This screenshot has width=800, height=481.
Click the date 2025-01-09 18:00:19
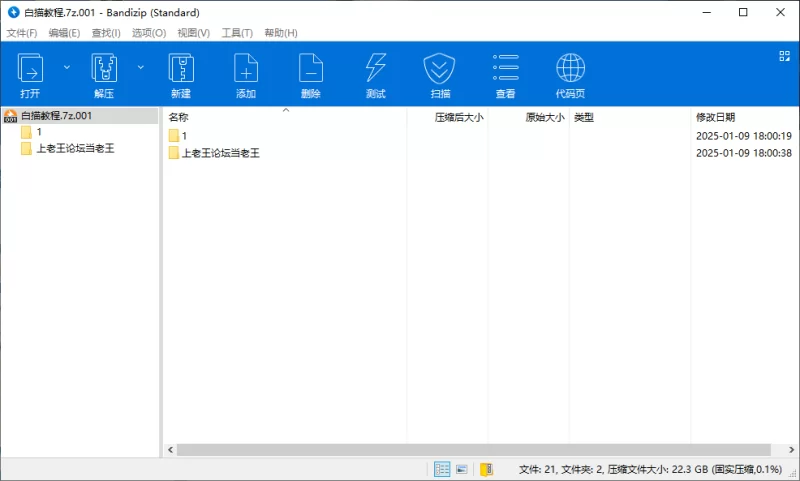click(744, 136)
